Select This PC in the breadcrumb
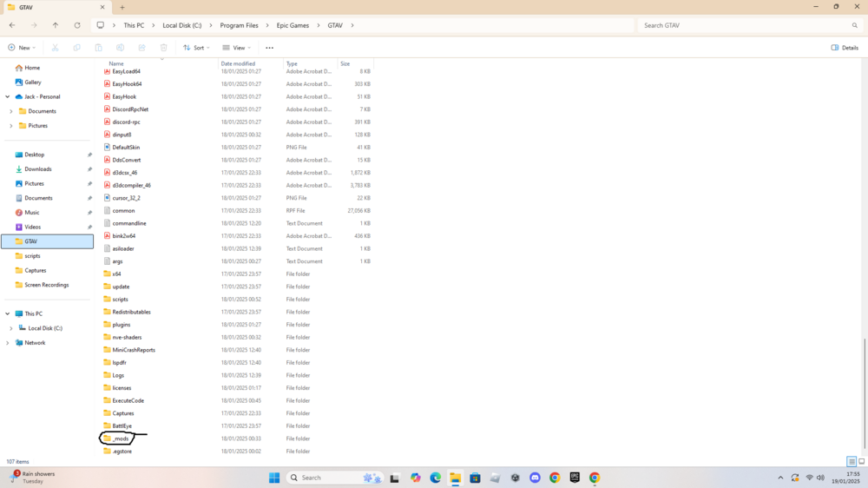Viewport: 868px width, 488px height. click(x=134, y=25)
